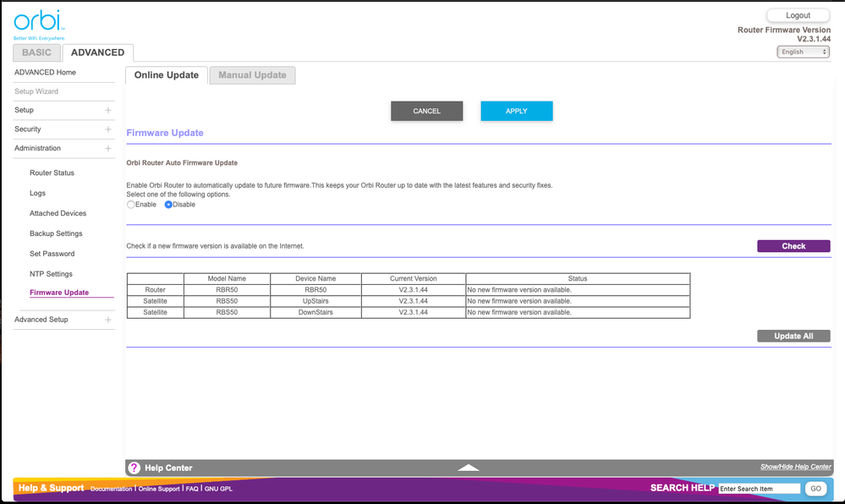Expand the Setup menu plus icon
The height and width of the screenshot is (504, 845).
(x=108, y=110)
